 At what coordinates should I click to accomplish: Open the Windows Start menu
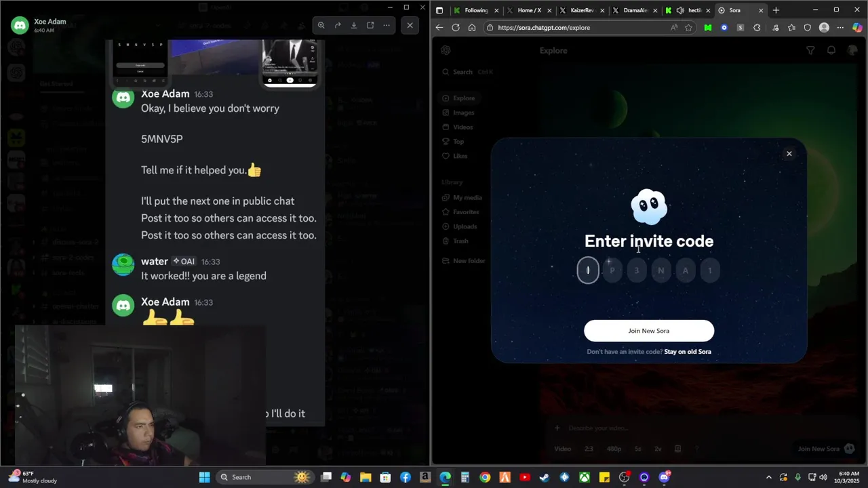[204, 477]
